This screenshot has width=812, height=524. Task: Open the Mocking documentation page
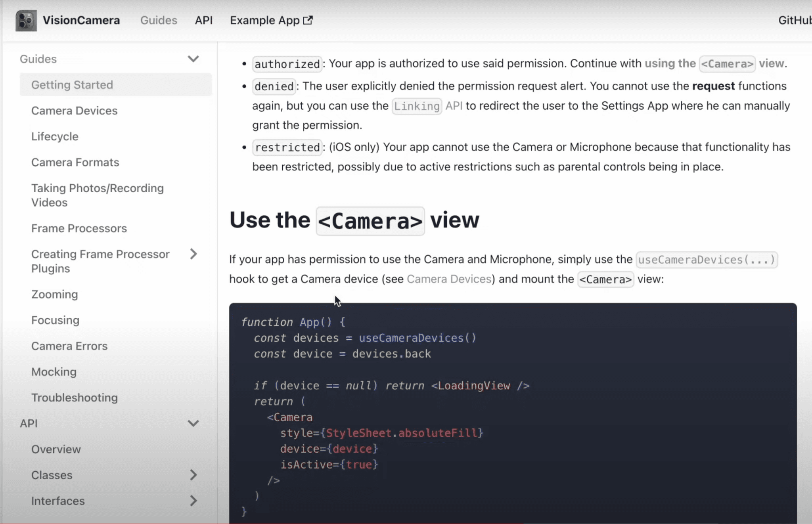(54, 372)
